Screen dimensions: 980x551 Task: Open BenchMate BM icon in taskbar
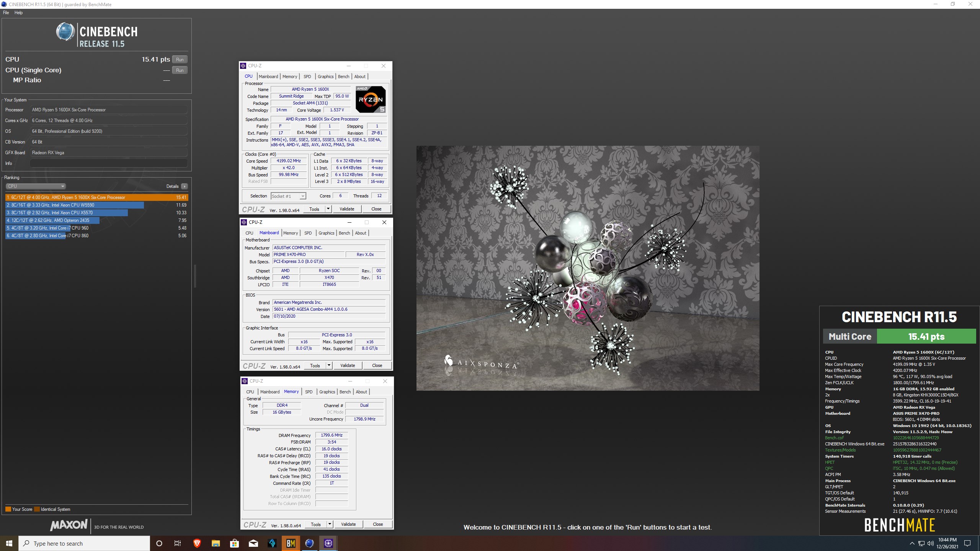click(291, 543)
